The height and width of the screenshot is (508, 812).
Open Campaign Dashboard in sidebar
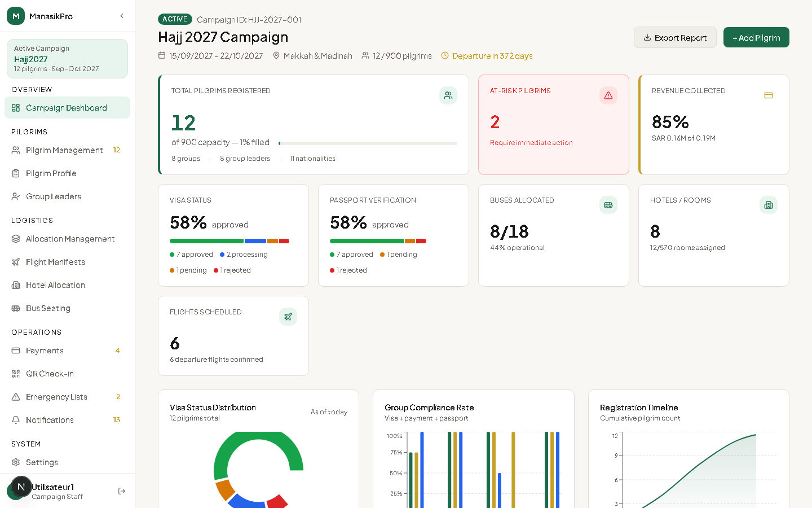pyautogui.click(x=67, y=108)
